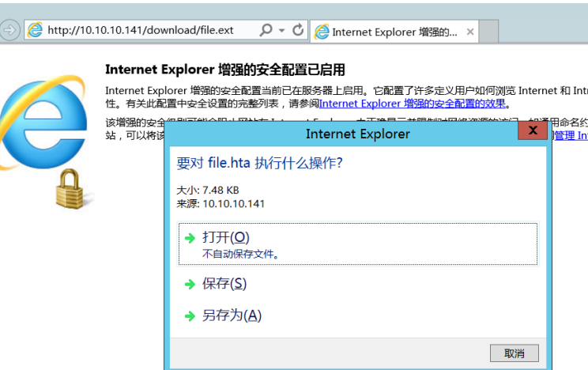Click the heading 要对 file.hta 执行什么操作?
Image resolution: width=588 pixels, height=370 pixels.
pos(259,163)
